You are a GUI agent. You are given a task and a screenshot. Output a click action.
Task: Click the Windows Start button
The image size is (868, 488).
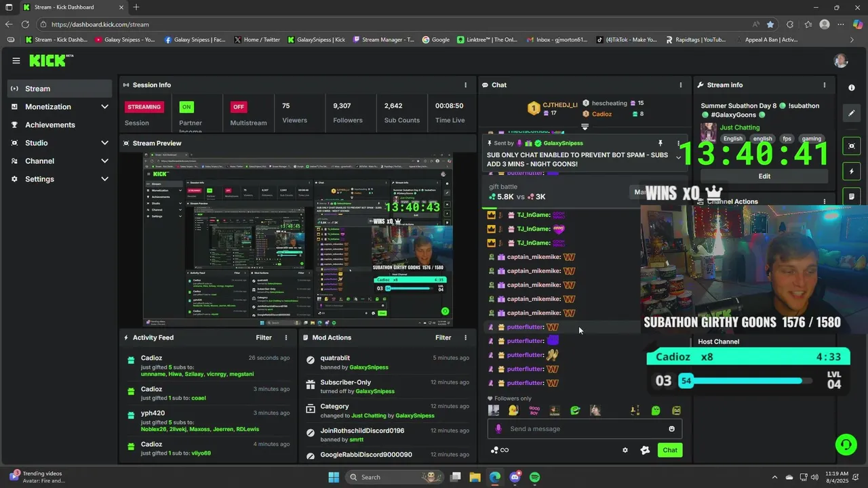(334, 477)
